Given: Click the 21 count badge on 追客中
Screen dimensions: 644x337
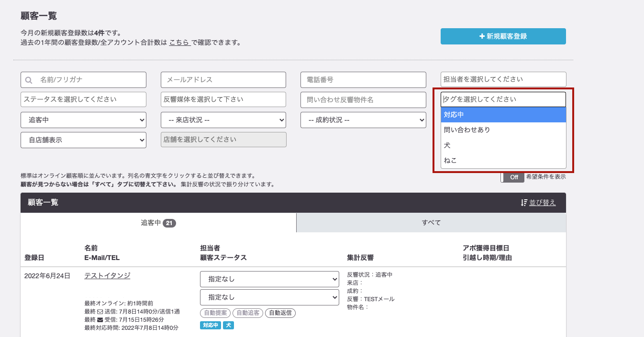Looking at the screenshot, I should 169,223.
